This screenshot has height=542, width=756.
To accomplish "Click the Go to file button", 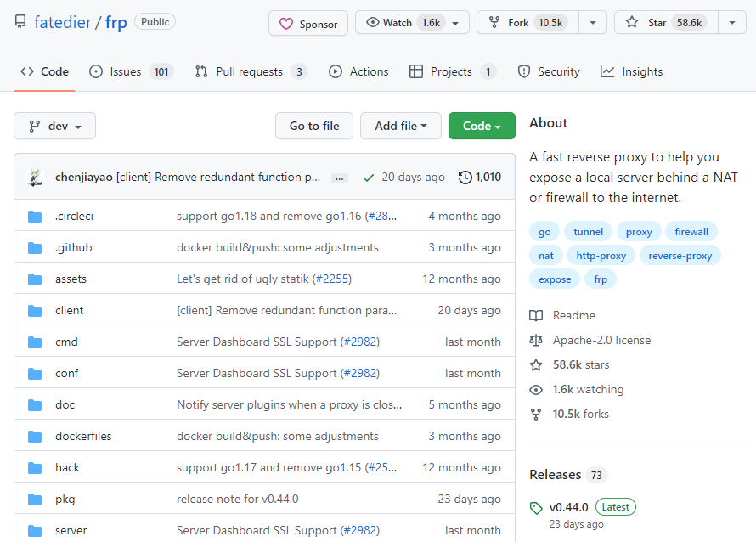I will 313,125.
